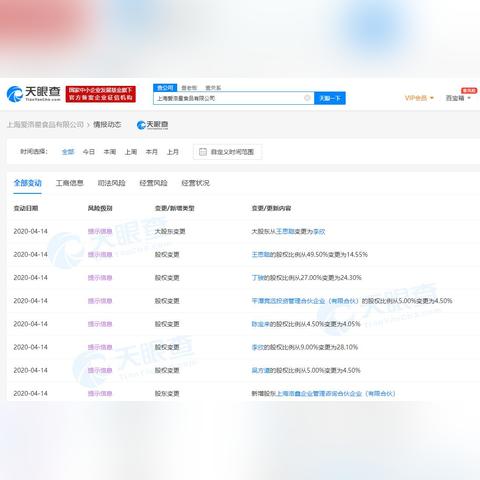This screenshot has width=480, height=480.
Task: Switch to the 工商信息 tab
Action: [x=70, y=183]
